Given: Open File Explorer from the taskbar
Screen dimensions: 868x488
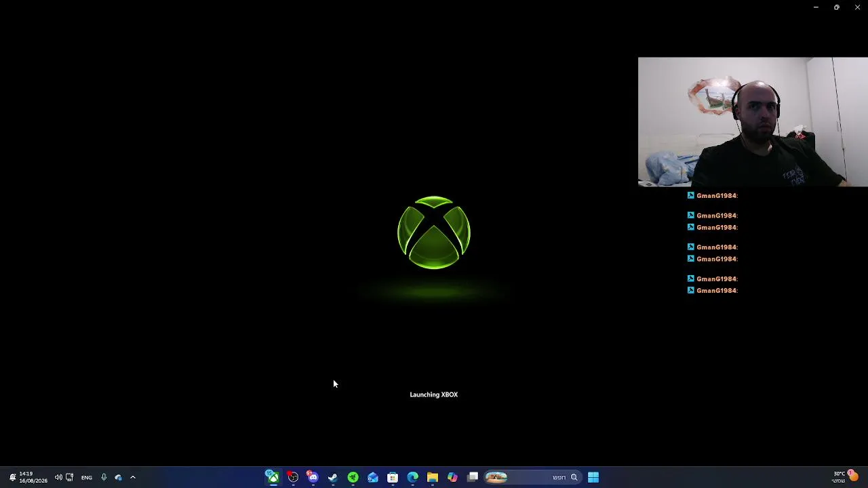Looking at the screenshot, I should [433, 477].
